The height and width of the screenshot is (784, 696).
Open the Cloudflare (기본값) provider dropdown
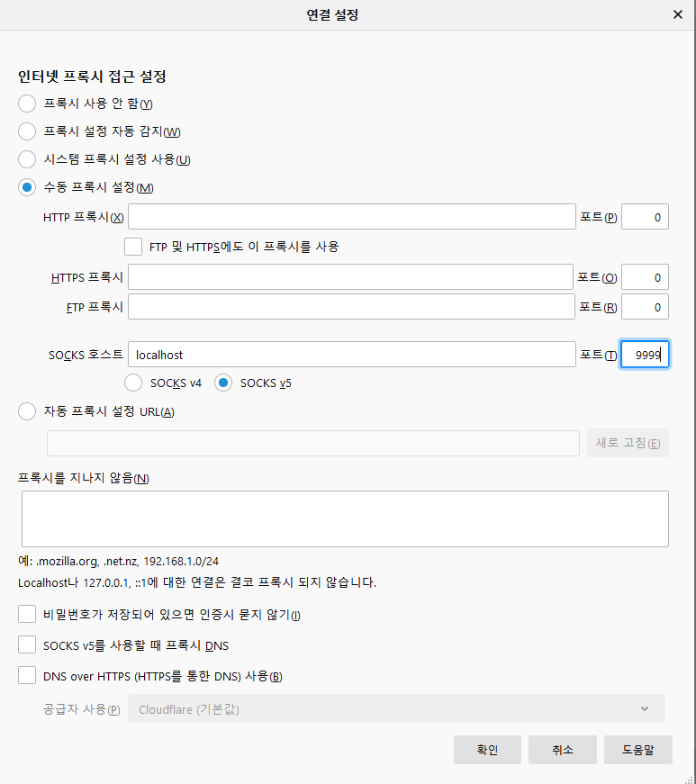coord(396,708)
